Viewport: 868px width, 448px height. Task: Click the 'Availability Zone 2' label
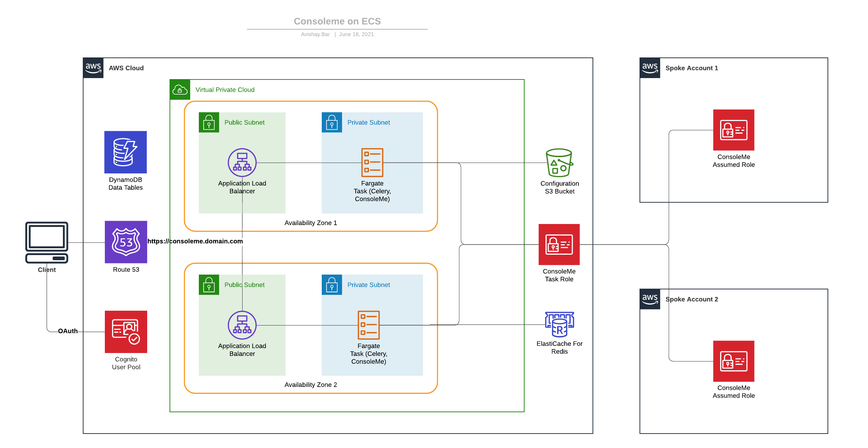[x=311, y=385]
